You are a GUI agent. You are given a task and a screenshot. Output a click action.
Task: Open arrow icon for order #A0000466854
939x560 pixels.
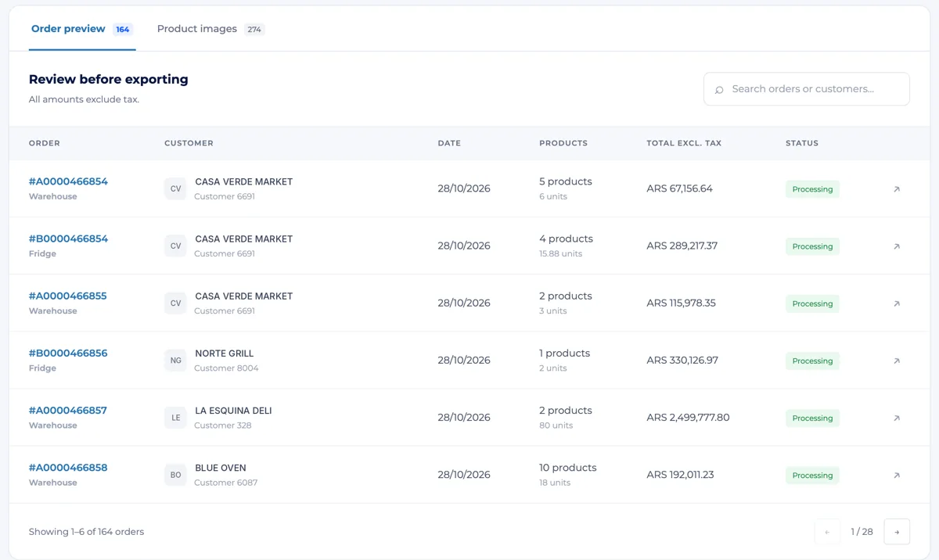click(x=897, y=189)
